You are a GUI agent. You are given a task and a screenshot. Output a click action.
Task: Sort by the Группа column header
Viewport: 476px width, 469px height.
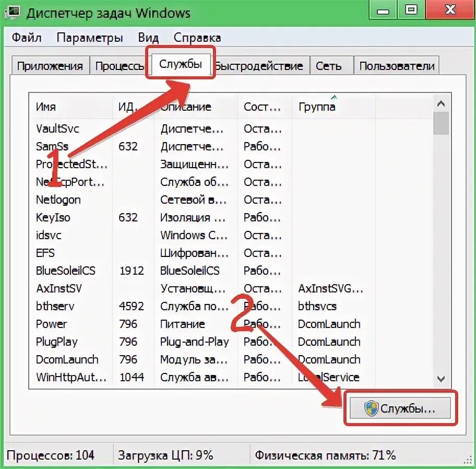[334, 107]
